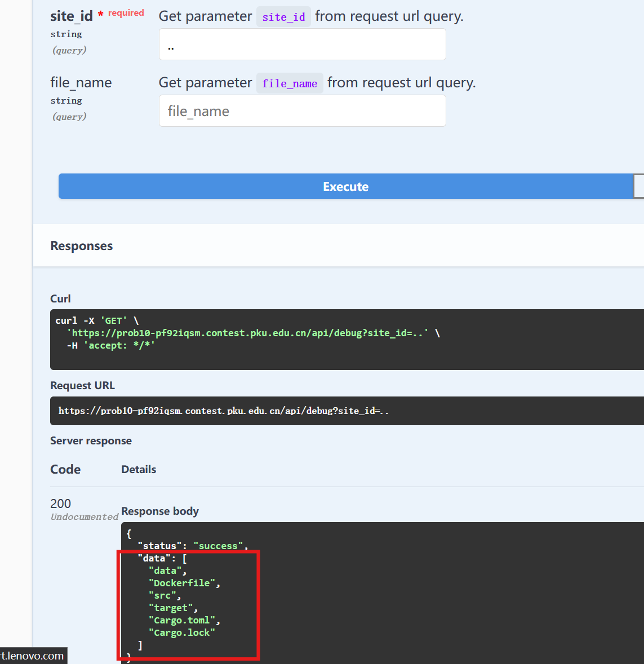Click the lenovo.com status bar link
This screenshot has width=644, height=664.
pos(33,656)
